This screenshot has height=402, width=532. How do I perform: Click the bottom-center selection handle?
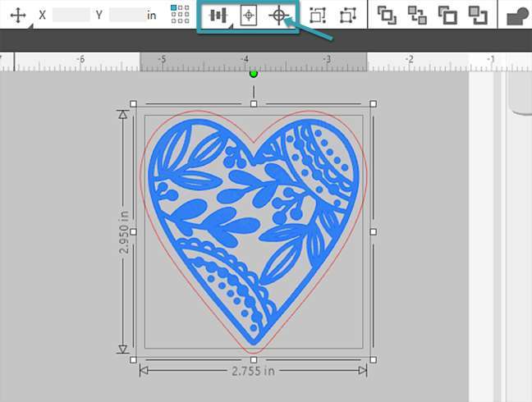coord(254,359)
